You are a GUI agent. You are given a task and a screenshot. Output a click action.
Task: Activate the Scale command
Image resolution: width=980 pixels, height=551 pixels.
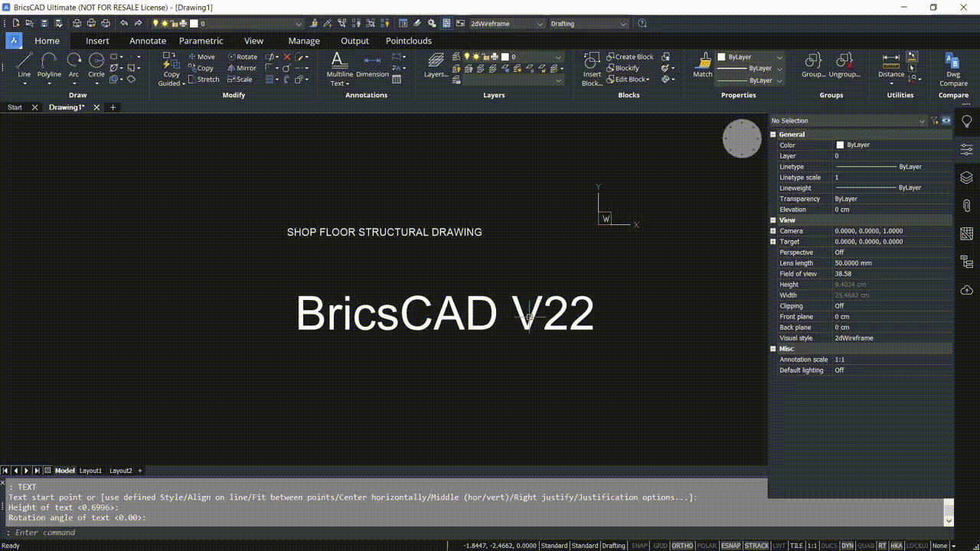[240, 80]
